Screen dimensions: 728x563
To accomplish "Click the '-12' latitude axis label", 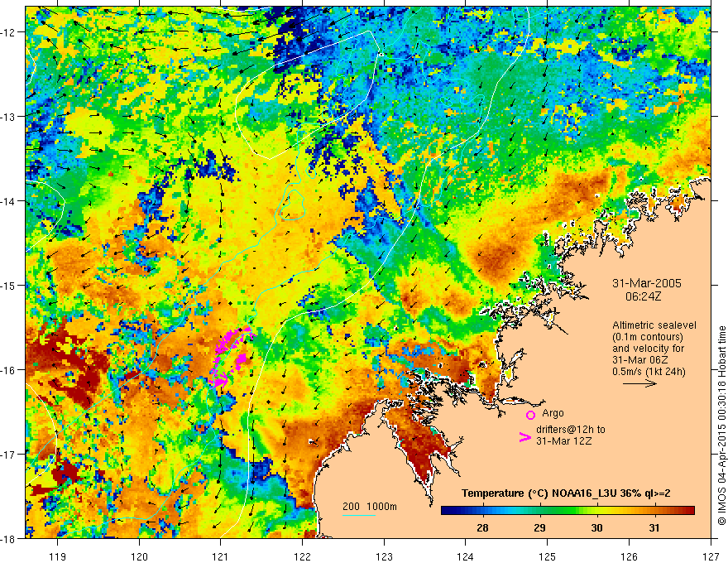I will pos(9,32).
